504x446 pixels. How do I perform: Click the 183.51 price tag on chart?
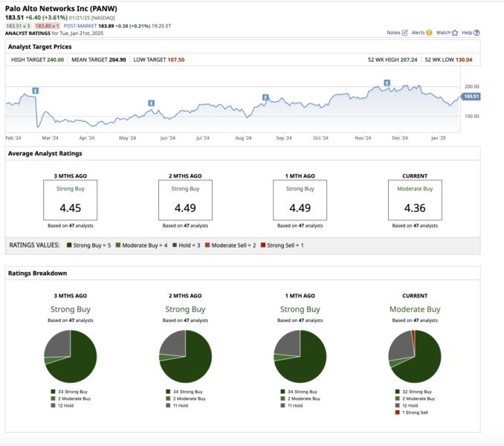pos(471,97)
